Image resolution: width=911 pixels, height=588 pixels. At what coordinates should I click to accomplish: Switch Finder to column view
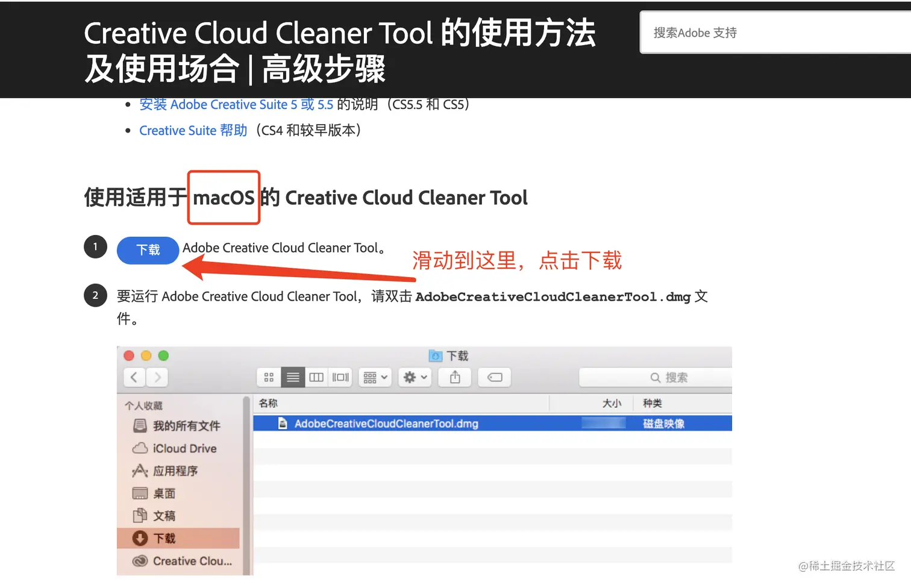coord(316,377)
